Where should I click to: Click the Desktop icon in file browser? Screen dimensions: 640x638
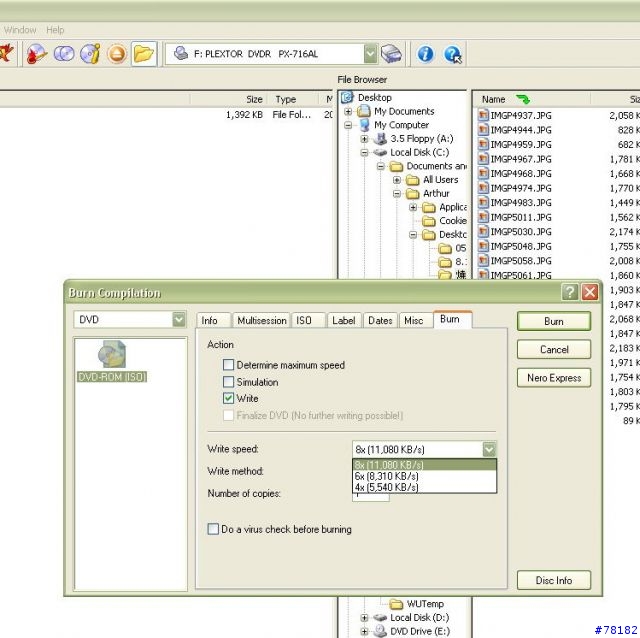347,98
